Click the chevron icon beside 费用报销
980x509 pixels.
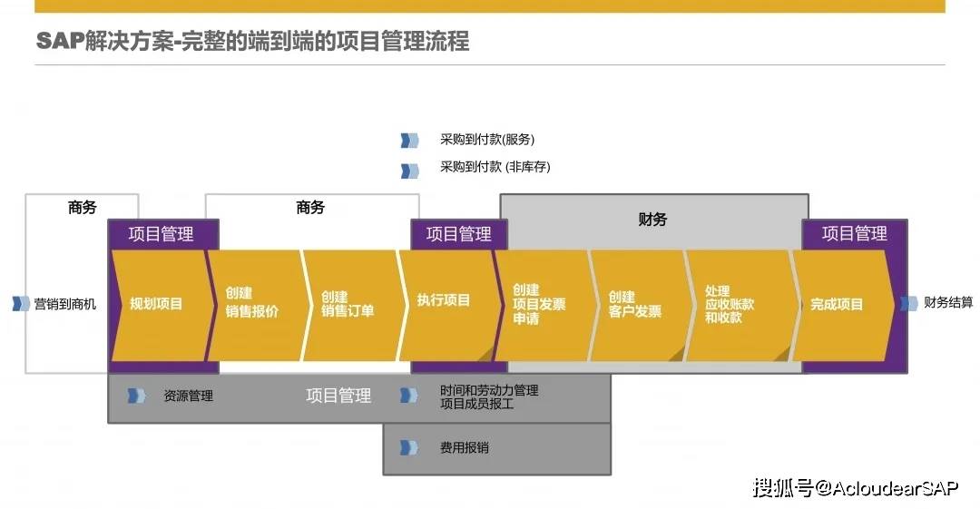(x=408, y=447)
